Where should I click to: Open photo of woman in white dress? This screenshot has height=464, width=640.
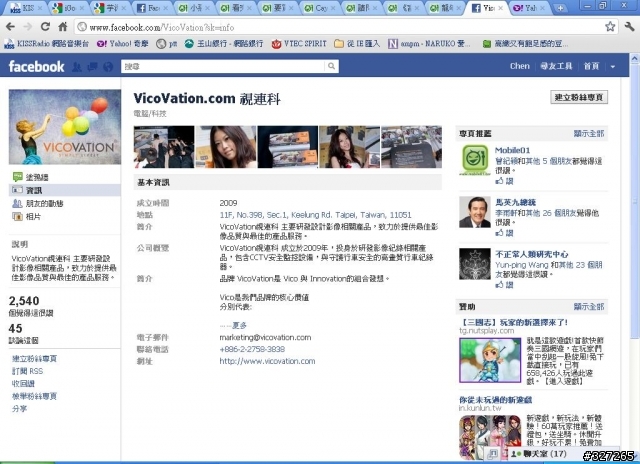coord(349,147)
